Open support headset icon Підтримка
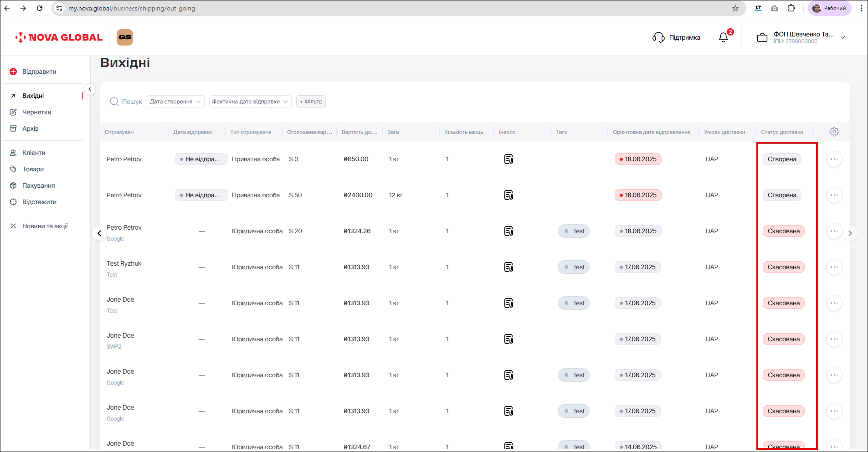The width and height of the screenshot is (868, 452). coord(658,37)
